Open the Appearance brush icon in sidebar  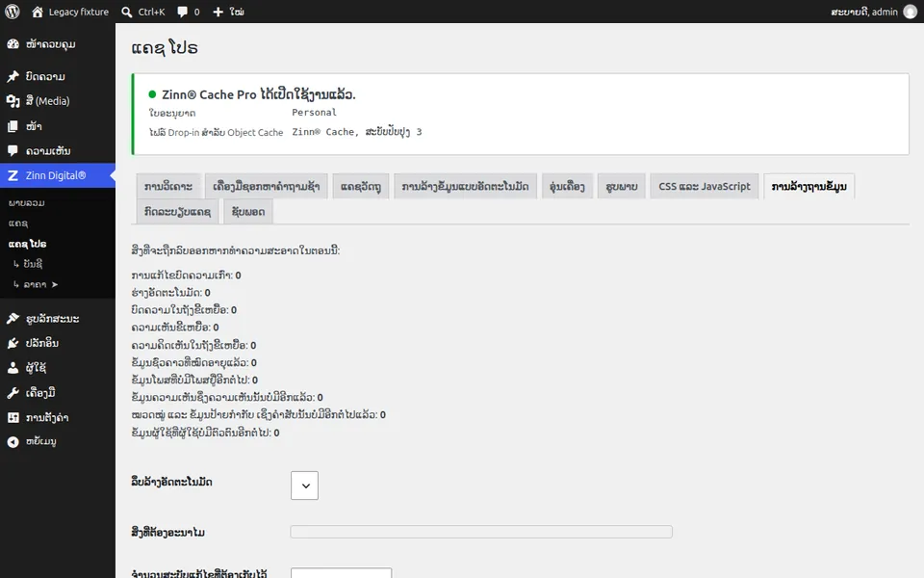(x=13, y=319)
